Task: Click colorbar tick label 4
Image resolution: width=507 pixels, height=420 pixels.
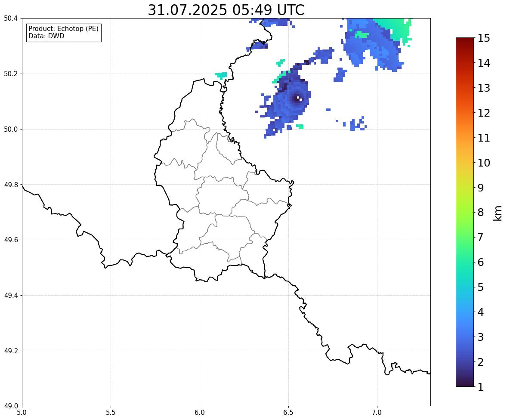Action: (481, 312)
